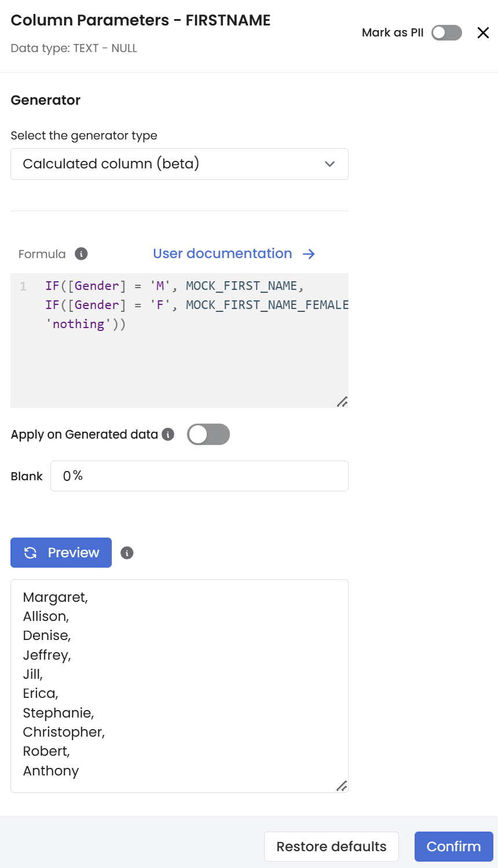Open the User documentation link

point(222,254)
